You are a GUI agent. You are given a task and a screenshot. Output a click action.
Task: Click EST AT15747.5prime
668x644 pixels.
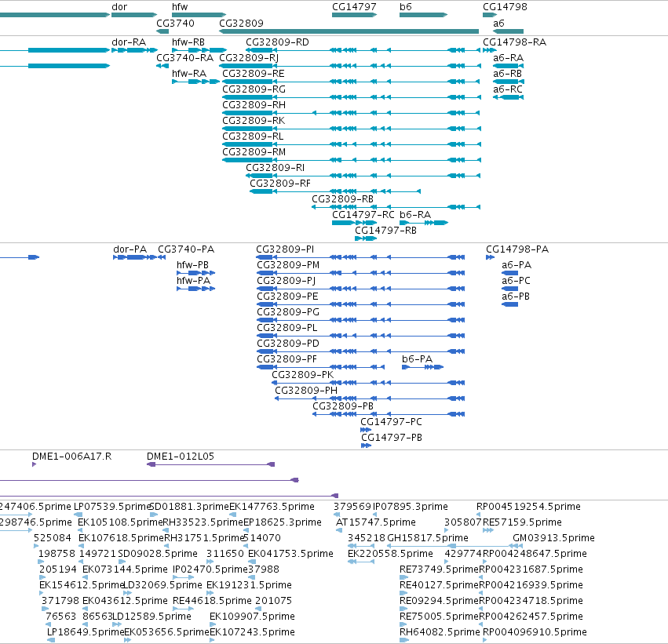tap(376, 522)
